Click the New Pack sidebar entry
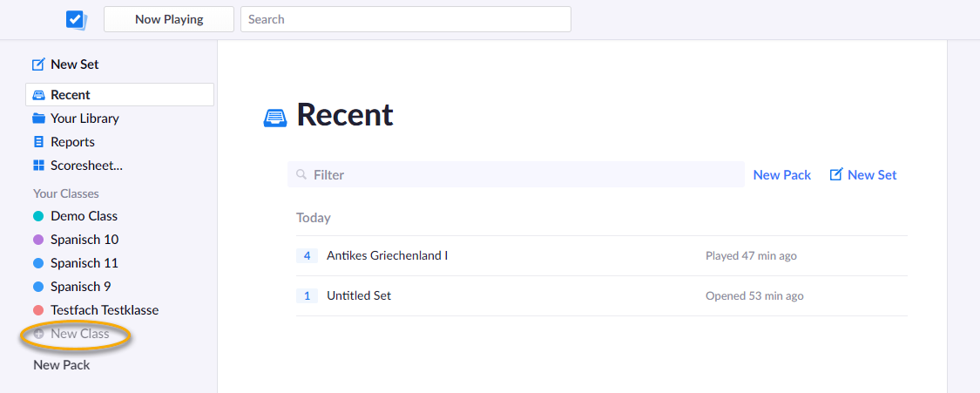 tap(61, 365)
